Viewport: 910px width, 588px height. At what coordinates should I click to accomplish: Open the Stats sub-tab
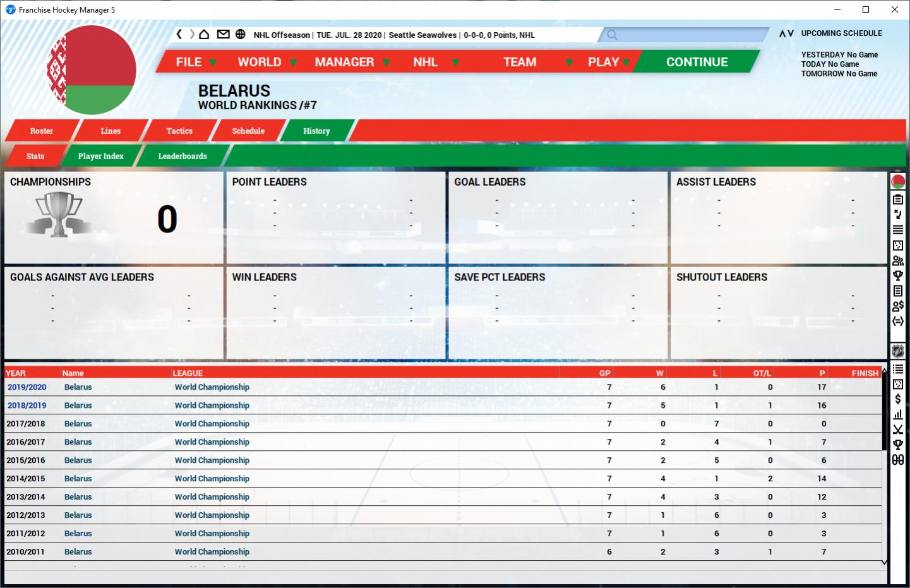35,156
